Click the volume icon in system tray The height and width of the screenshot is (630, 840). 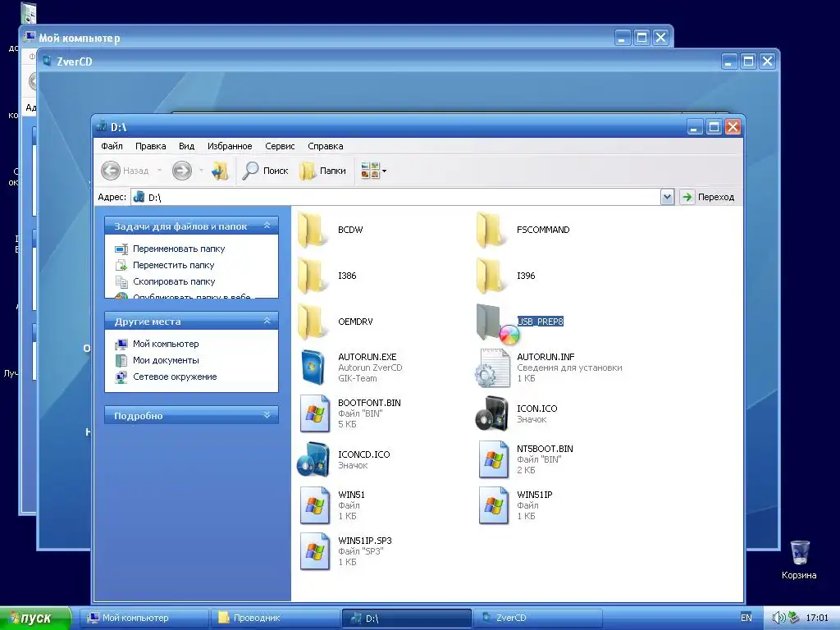(x=778, y=618)
